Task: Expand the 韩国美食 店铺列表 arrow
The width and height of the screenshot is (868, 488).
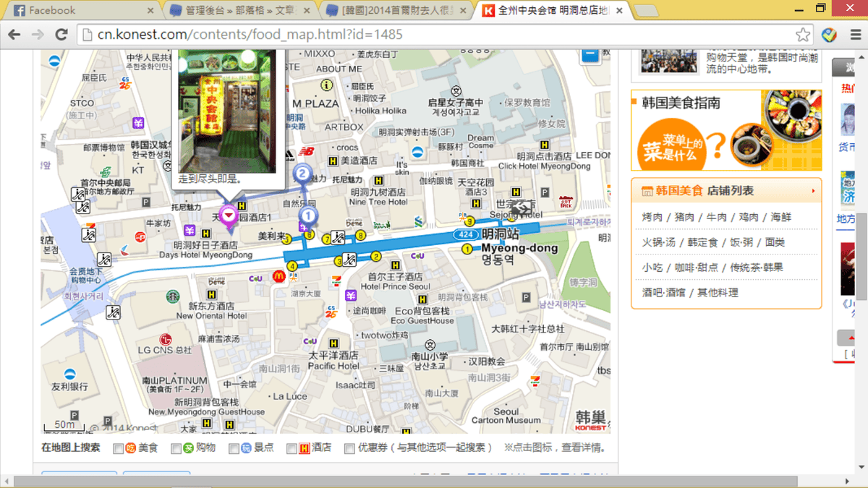Action: coord(814,192)
